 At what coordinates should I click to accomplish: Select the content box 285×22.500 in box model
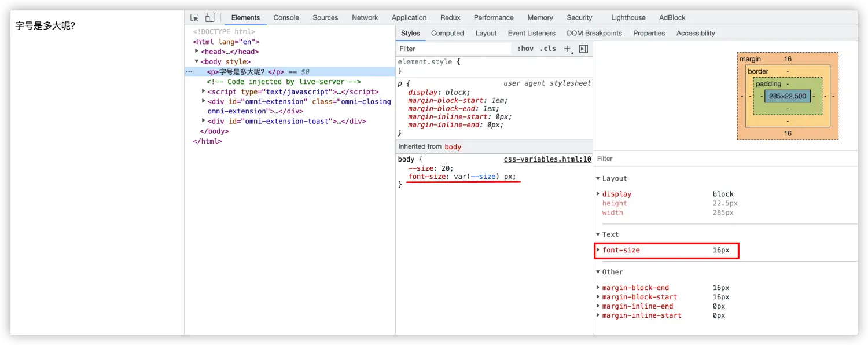click(788, 96)
